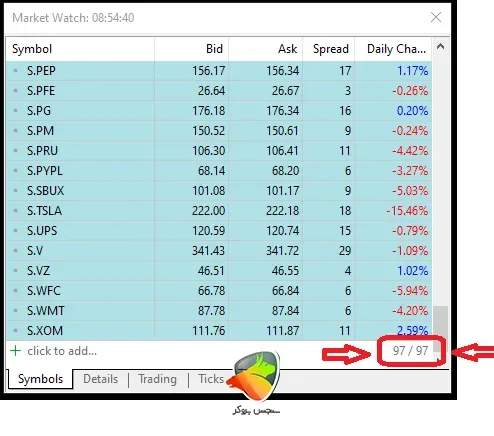
Task: Open the Details tab
Action: coord(101,379)
